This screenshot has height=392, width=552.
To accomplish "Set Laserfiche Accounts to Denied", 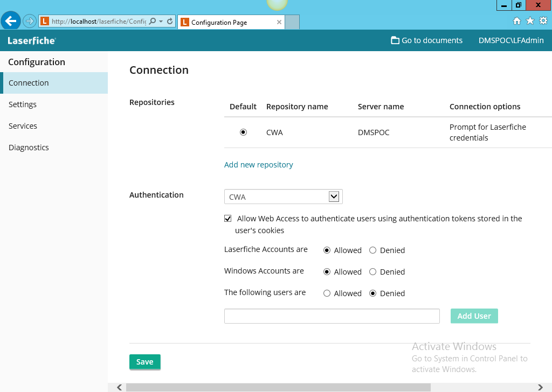I will (x=372, y=250).
